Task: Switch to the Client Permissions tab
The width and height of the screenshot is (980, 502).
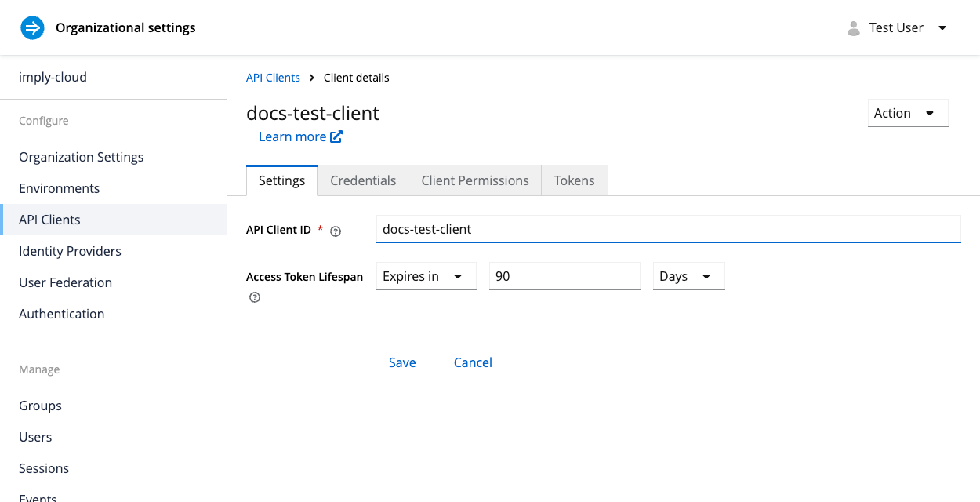Action: [474, 180]
